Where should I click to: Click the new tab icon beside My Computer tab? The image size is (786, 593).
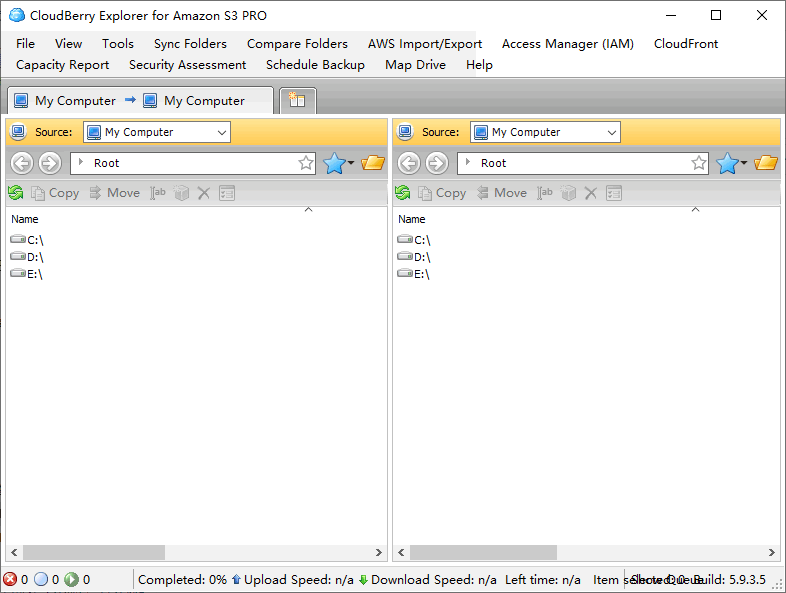pyautogui.click(x=298, y=100)
